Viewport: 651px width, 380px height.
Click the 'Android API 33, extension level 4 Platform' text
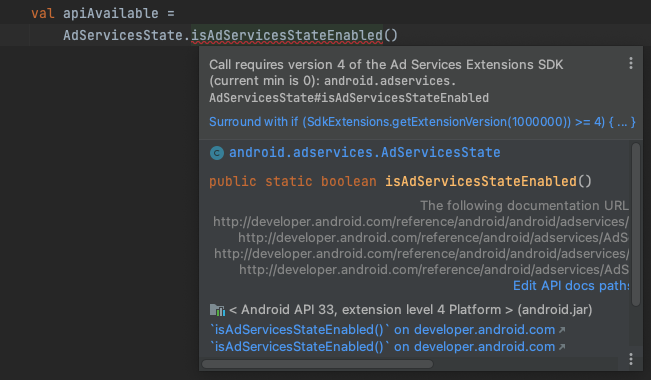[371, 310]
